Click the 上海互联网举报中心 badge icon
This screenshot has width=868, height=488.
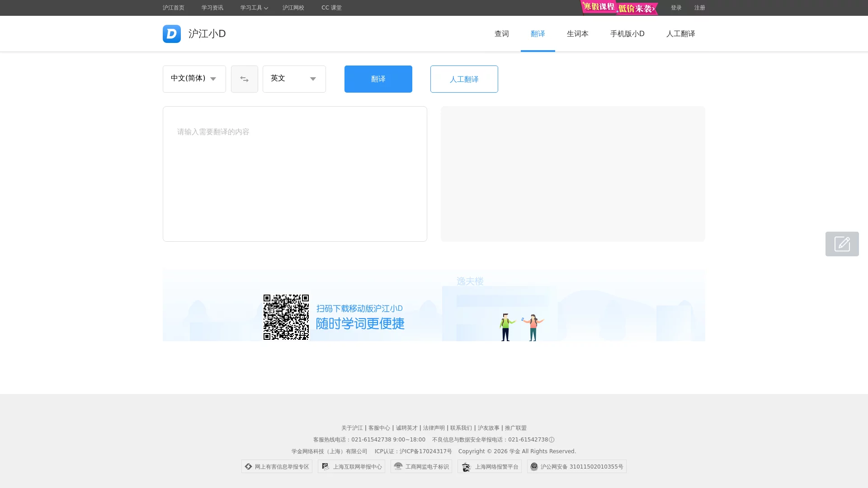point(325,466)
